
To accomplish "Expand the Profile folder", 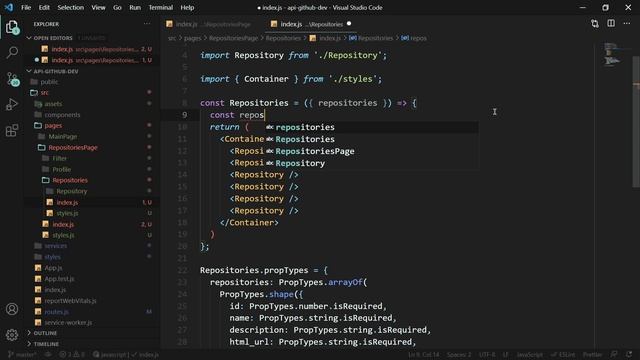I will pyautogui.click(x=62, y=169).
